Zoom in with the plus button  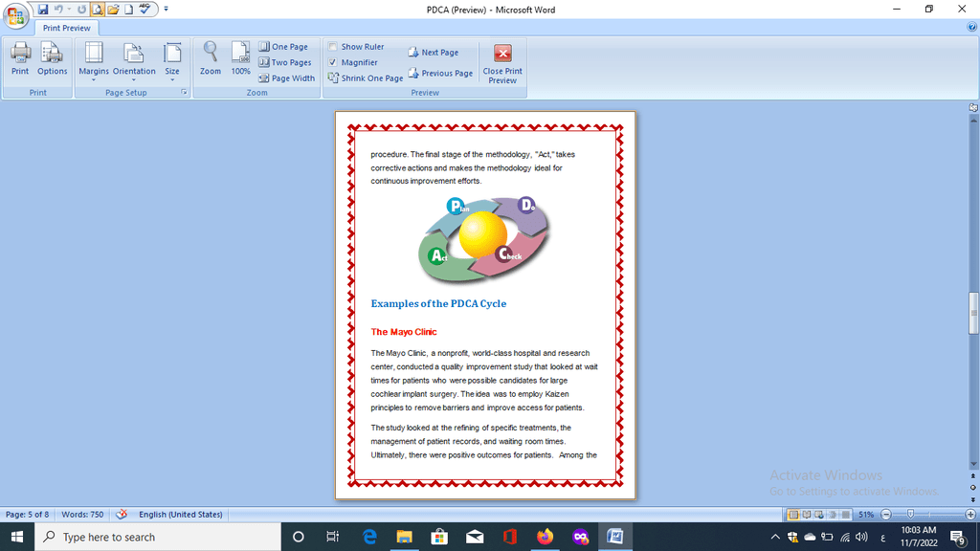click(970, 515)
